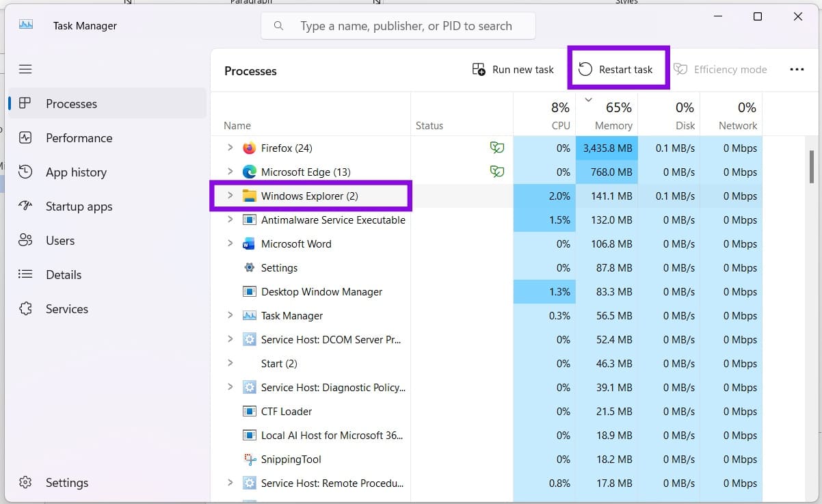
Task: Click into the process search box
Action: click(x=398, y=26)
